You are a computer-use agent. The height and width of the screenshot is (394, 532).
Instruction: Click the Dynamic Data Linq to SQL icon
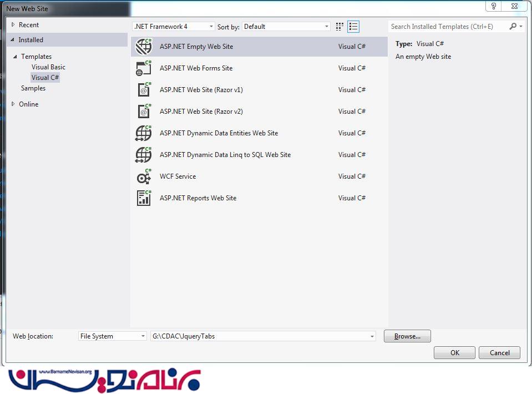pos(144,155)
